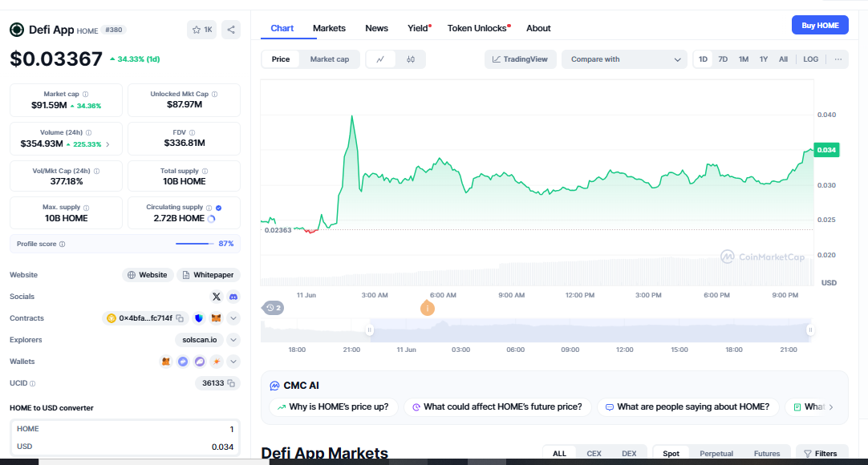This screenshot has width=868, height=465.
Task: Open the share icon near HOME title
Action: click(231, 30)
